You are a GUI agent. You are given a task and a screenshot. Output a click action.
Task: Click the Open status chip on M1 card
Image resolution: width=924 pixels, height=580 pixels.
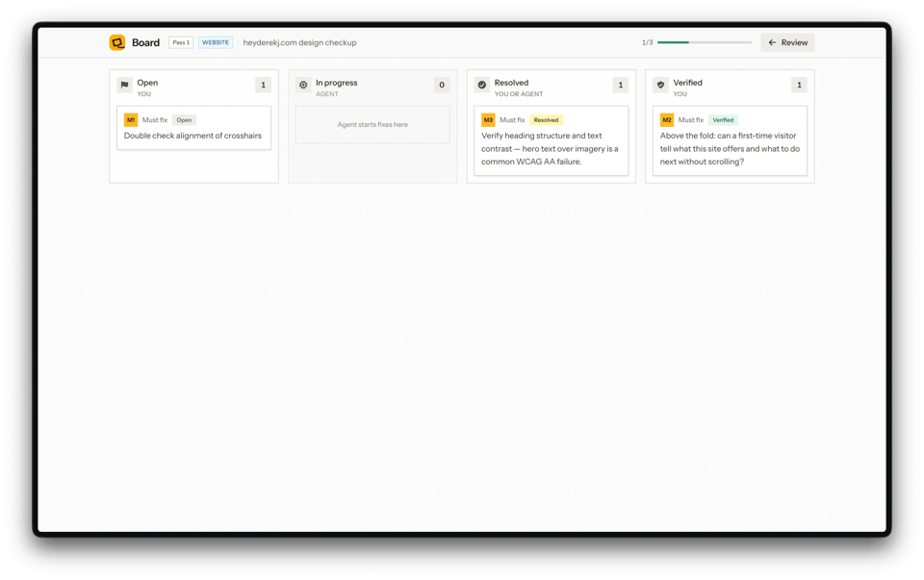pyautogui.click(x=185, y=120)
